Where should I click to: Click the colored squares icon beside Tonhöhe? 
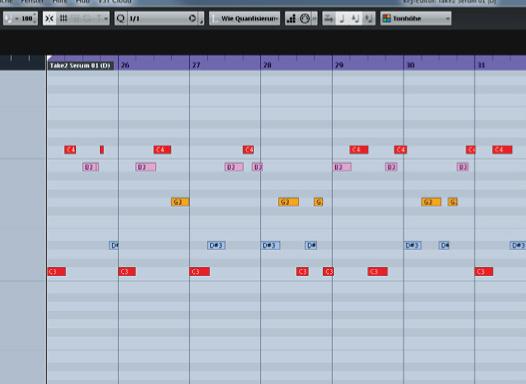tap(387, 18)
